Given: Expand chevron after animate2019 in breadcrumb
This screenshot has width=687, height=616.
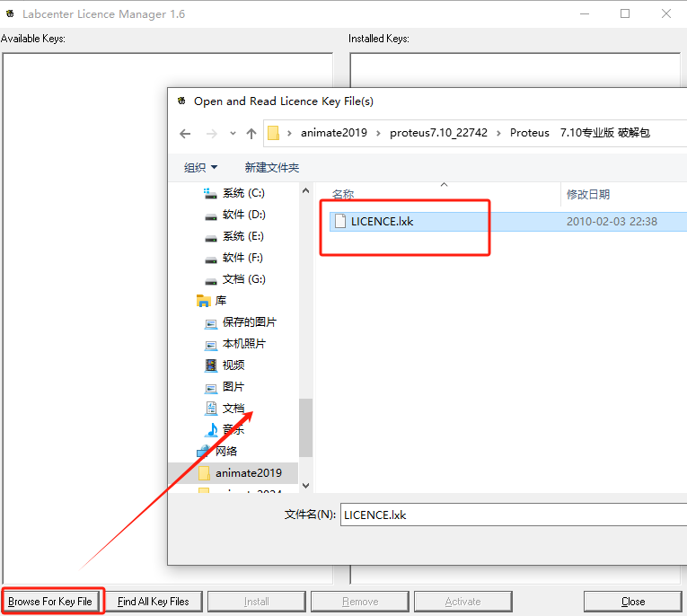Looking at the screenshot, I should [x=378, y=133].
